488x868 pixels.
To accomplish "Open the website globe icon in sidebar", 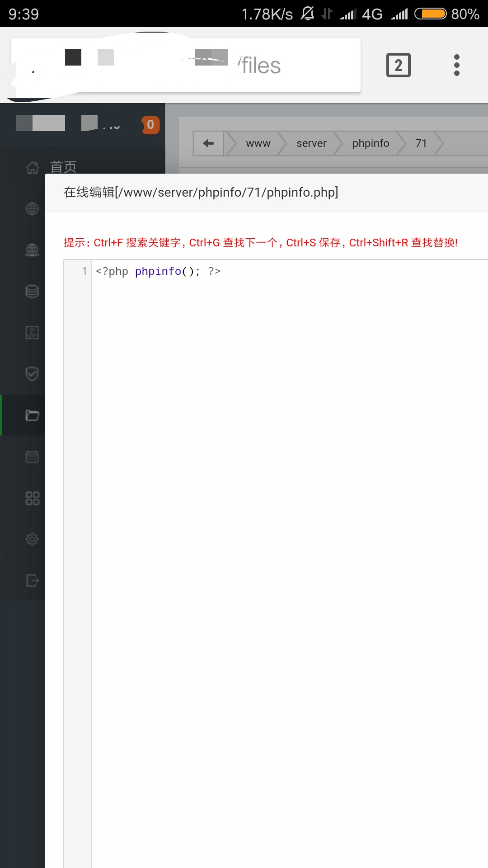I will tap(32, 208).
